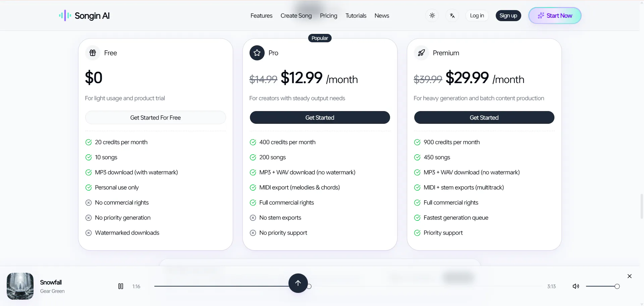Viewport: 644px width, 306px height.
Task: Click the strikethrough $14.99 price
Action: pyautogui.click(x=263, y=79)
